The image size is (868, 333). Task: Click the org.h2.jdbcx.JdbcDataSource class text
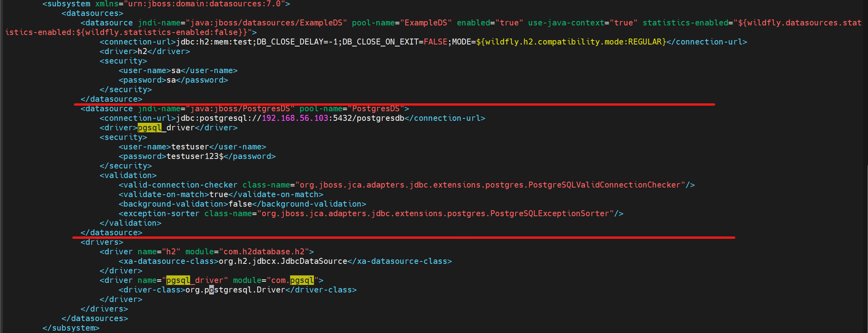point(283,261)
